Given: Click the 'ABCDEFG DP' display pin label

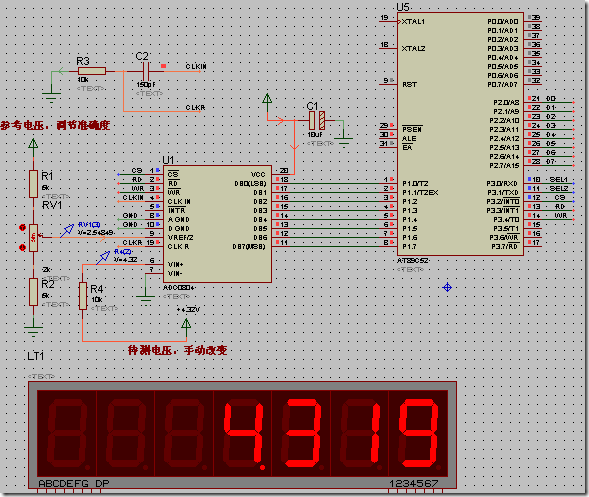Looking at the screenshot, I should 74,483.
